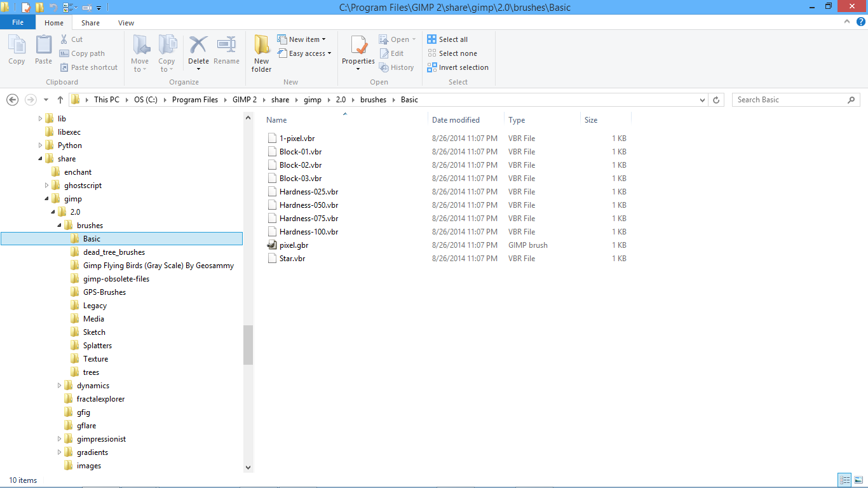Switch to Large icons view in status bar

point(857,480)
